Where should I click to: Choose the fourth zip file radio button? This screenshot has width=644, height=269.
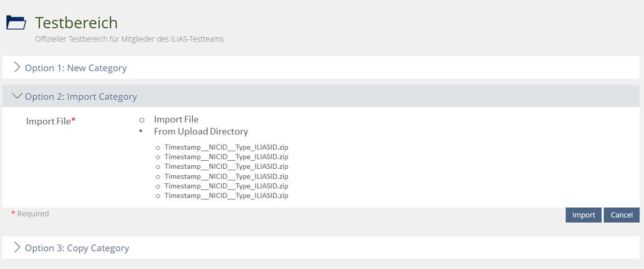coord(158,177)
